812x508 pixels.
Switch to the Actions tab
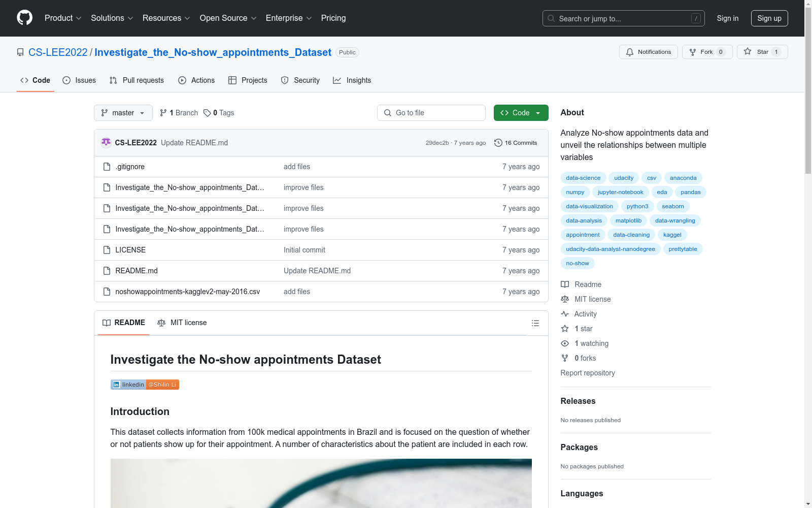point(196,80)
